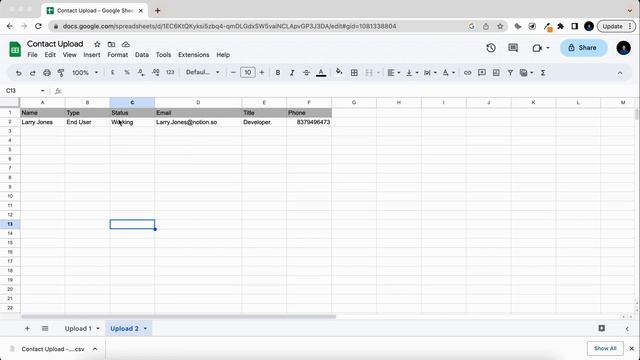Screen dimensions: 640x360
Task: Click the Redo icon in toolbar
Action: click(33, 73)
